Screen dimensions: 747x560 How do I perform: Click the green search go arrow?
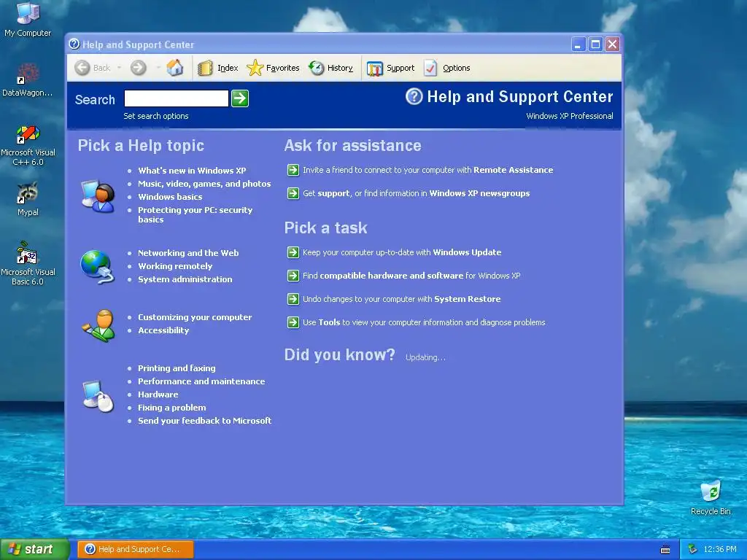pos(239,98)
